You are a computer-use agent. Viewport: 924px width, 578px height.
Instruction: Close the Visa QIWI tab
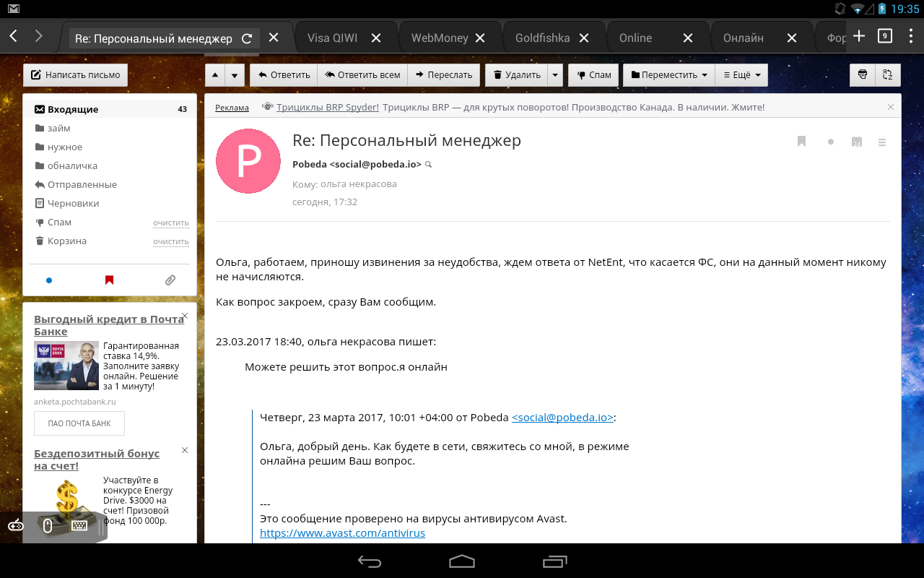coord(376,38)
